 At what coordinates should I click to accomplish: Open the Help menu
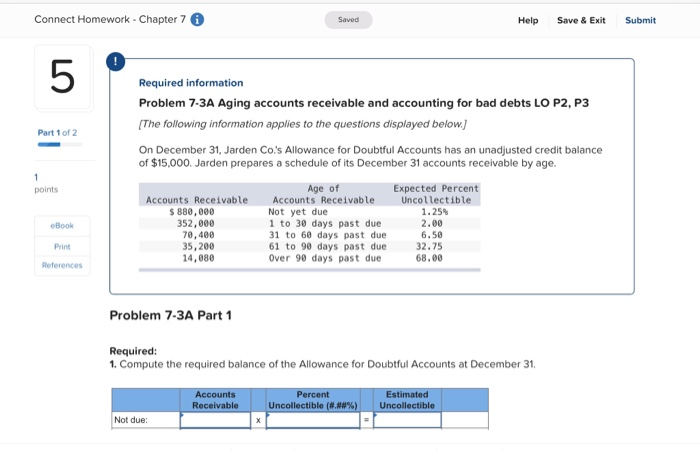point(528,21)
